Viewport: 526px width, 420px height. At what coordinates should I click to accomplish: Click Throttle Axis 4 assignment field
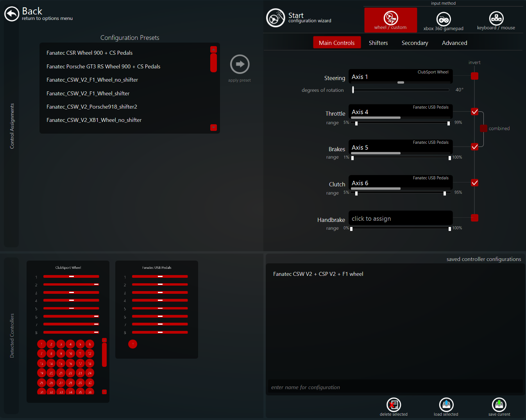401,112
